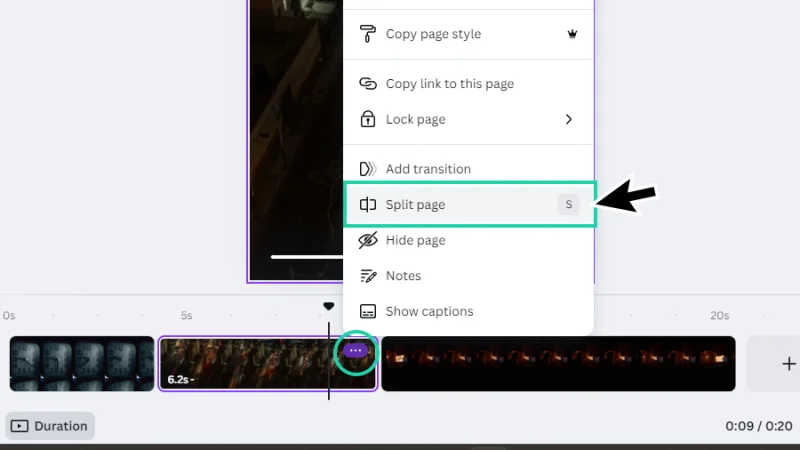Click the playhead marker on the timeline
Image resolution: width=800 pixels, height=450 pixels.
point(329,307)
